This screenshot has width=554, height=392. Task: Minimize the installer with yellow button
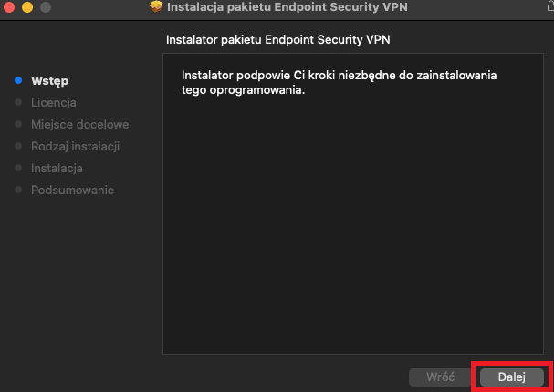click(26, 7)
